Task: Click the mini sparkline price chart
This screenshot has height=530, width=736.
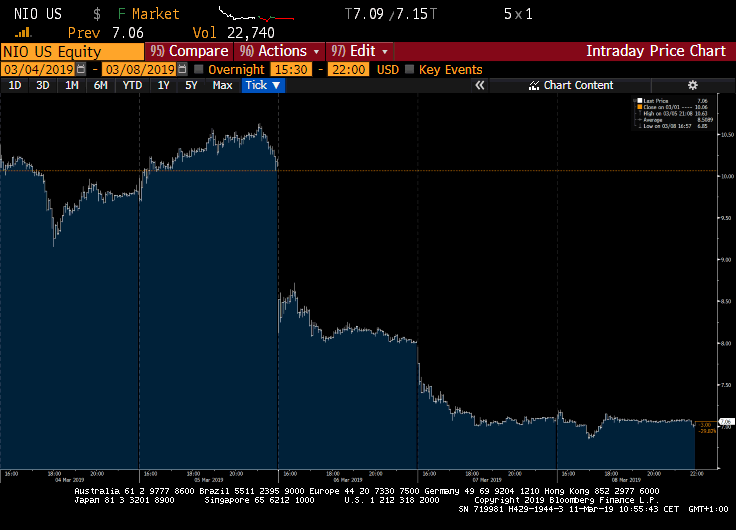Action: 256,14
